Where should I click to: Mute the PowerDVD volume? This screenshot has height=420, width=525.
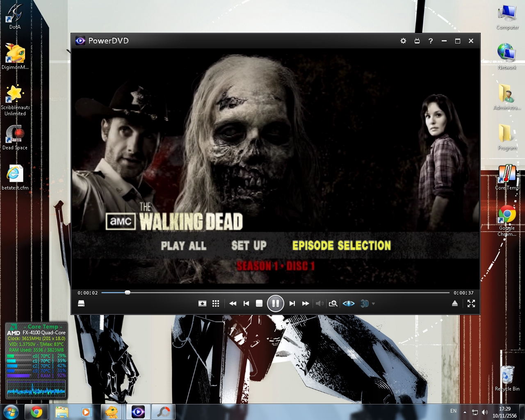[x=320, y=304]
